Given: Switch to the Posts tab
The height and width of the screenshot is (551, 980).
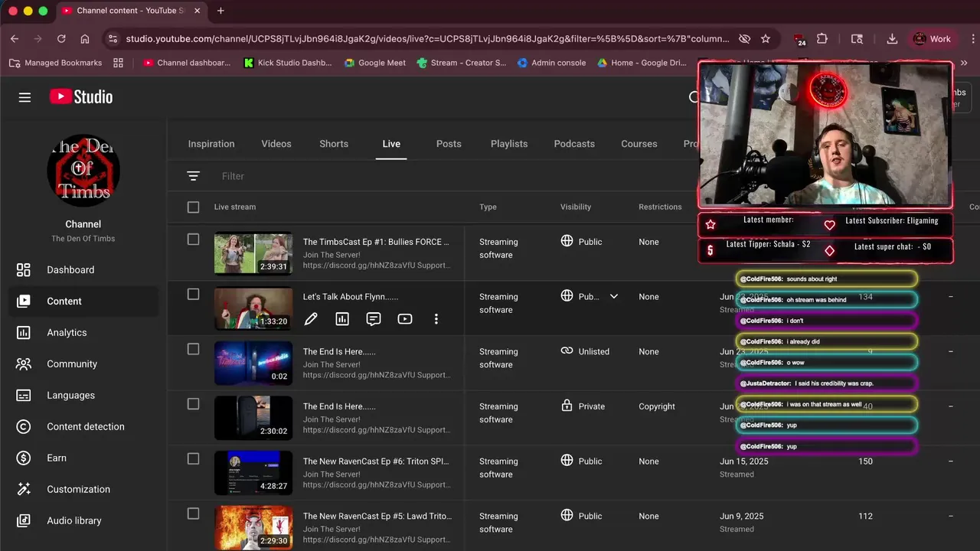Looking at the screenshot, I should tap(449, 144).
